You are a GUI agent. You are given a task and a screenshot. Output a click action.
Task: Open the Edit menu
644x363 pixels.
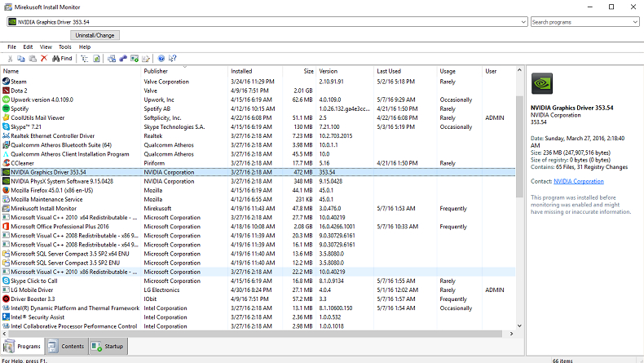pos(28,46)
